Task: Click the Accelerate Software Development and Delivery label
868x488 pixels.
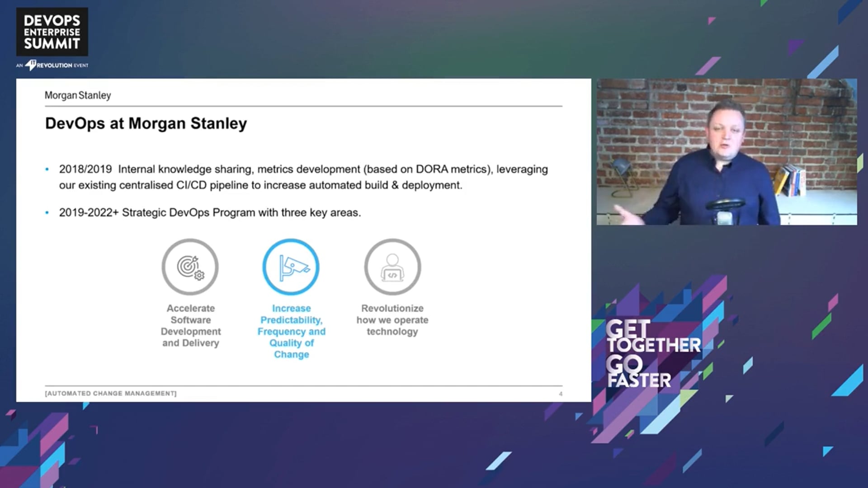Action: (x=191, y=325)
